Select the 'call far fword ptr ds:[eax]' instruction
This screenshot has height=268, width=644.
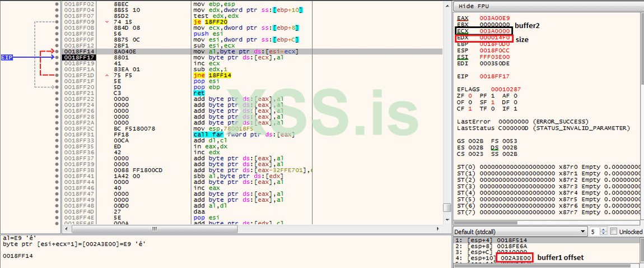244,135
